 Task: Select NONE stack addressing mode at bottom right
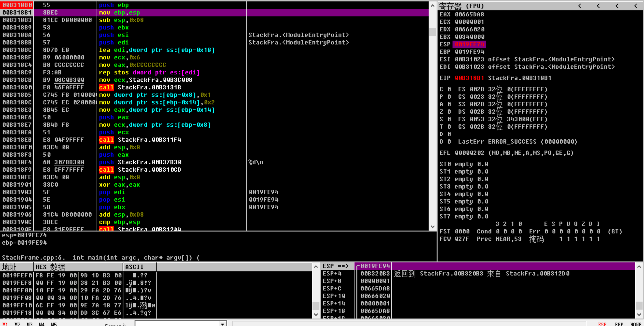click(636, 324)
